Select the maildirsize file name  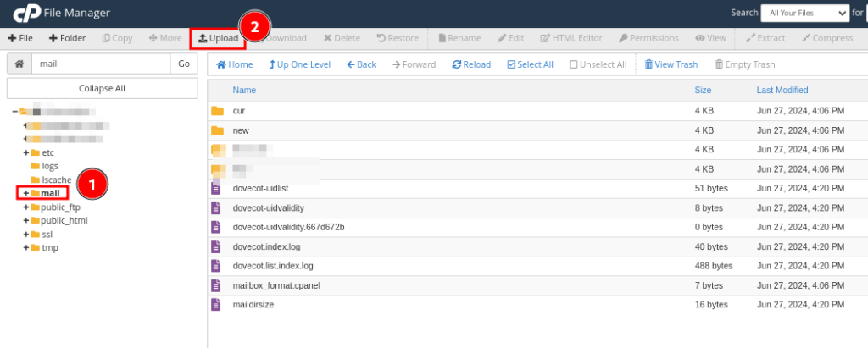click(253, 304)
